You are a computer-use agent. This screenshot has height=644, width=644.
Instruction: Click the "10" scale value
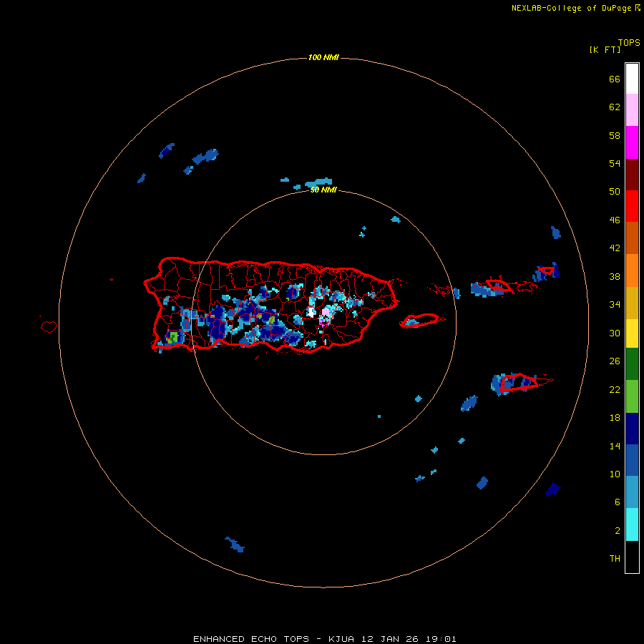pos(615,474)
